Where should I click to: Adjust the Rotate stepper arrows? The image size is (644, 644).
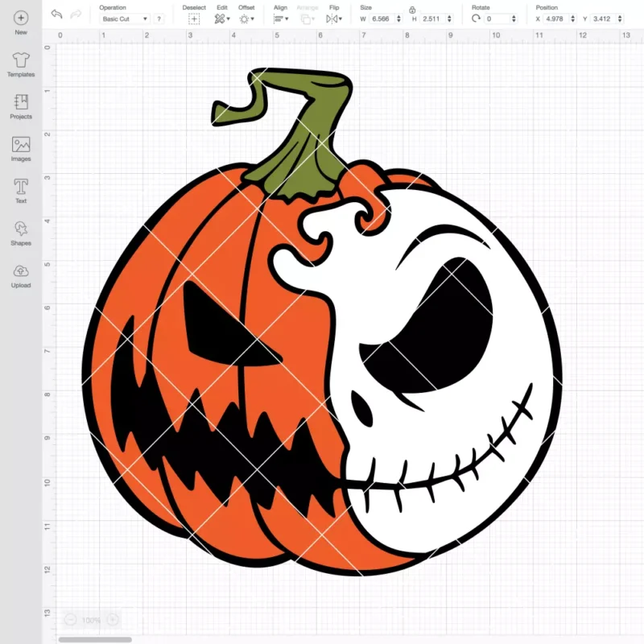pos(514,19)
